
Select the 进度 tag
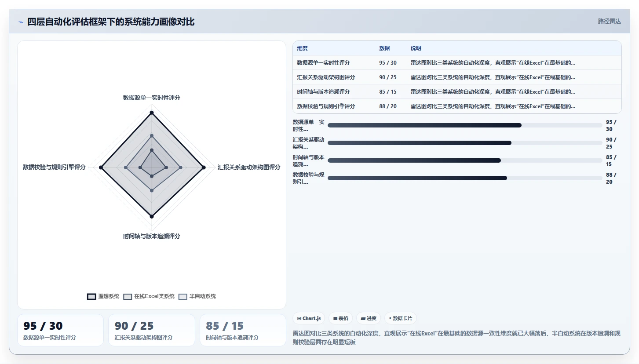click(x=369, y=318)
